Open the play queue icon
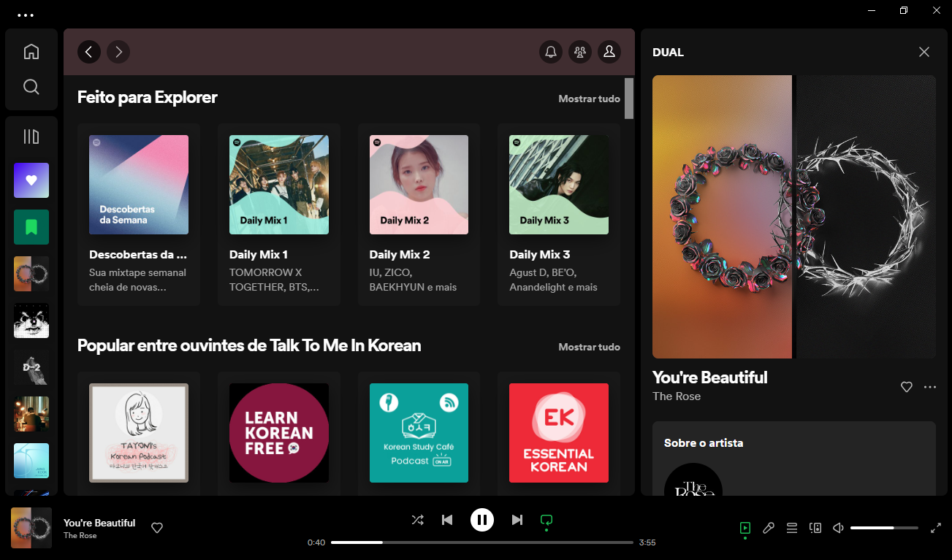This screenshot has width=952, height=560. point(791,528)
